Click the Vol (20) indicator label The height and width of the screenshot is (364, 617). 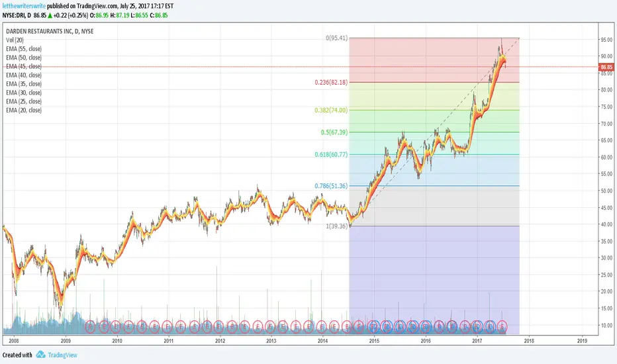tap(15, 40)
